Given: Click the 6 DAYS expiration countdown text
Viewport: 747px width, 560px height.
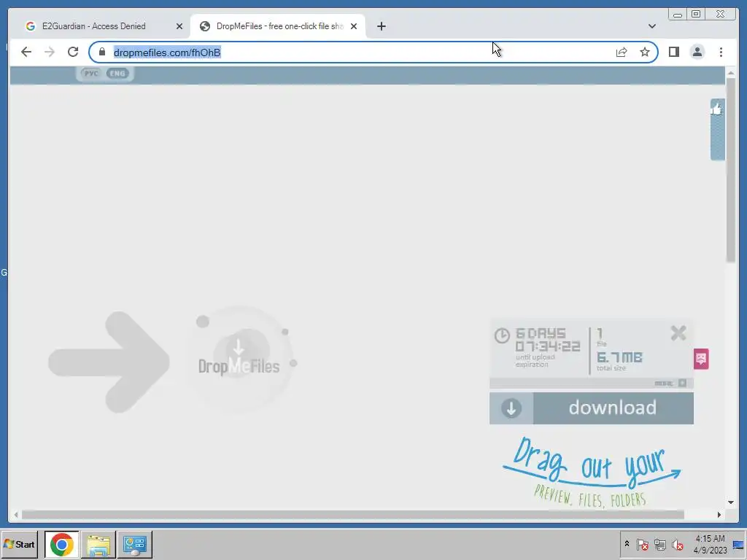Looking at the screenshot, I should (x=541, y=333).
